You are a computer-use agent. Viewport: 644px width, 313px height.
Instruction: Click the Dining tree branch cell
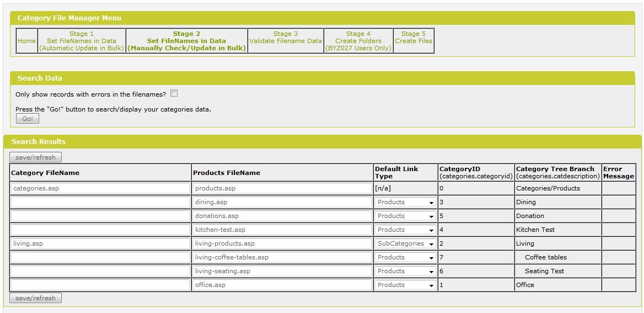point(558,202)
